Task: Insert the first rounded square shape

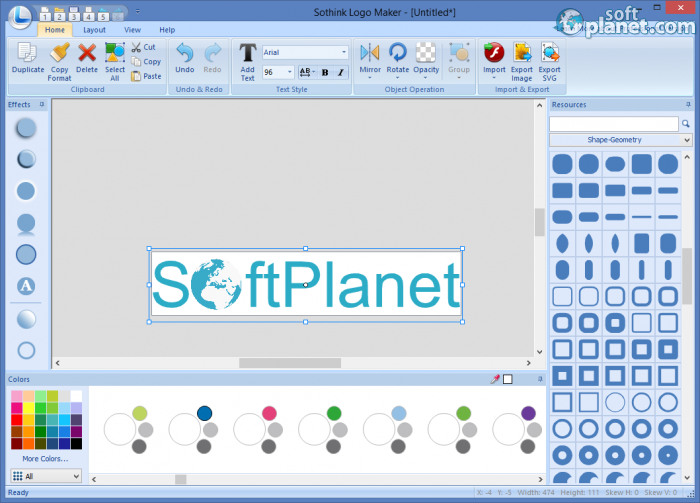Action: tap(562, 164)
